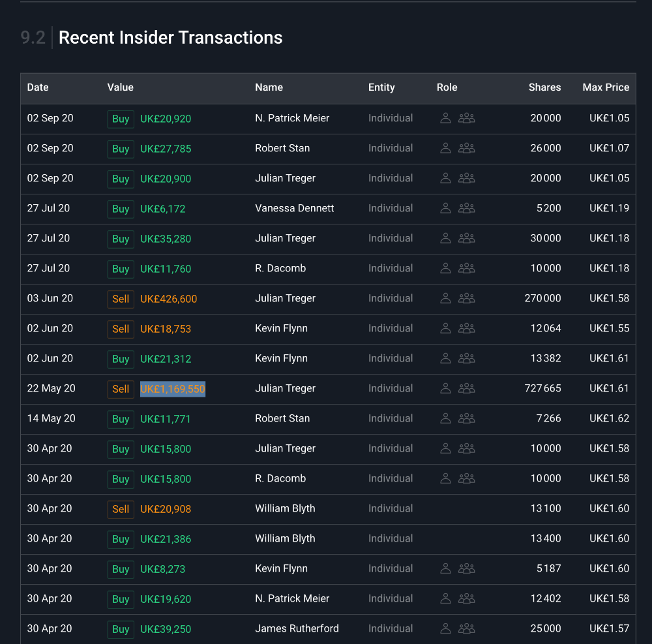Click the Shares column header
Viewport: 652px width, 644px height.
click(x=544, y=87)
